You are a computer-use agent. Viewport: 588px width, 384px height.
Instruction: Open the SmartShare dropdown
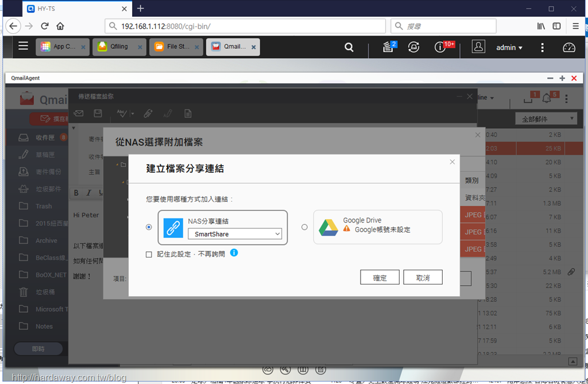[x=235, y=234]
